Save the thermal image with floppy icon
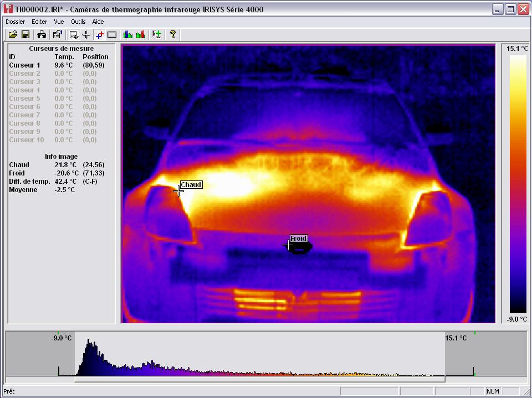The width and height of the screenshot is (532, 398). (x=25, y=34)
